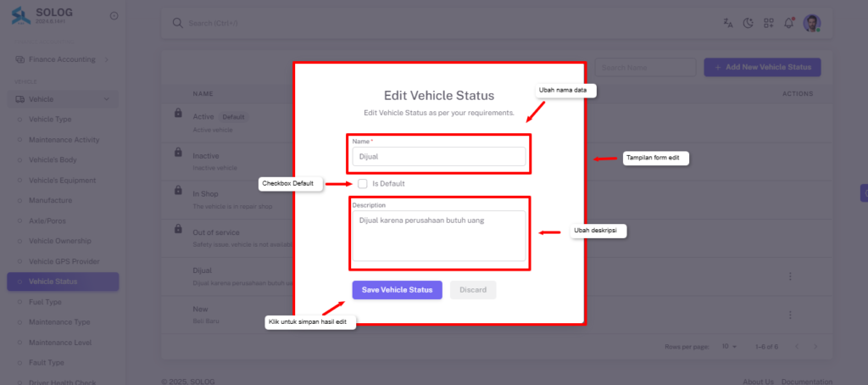This screenshot has height=385, width=868.
Task: Open Vehicle GPS Provider menu item
Action: pos(63,261)
